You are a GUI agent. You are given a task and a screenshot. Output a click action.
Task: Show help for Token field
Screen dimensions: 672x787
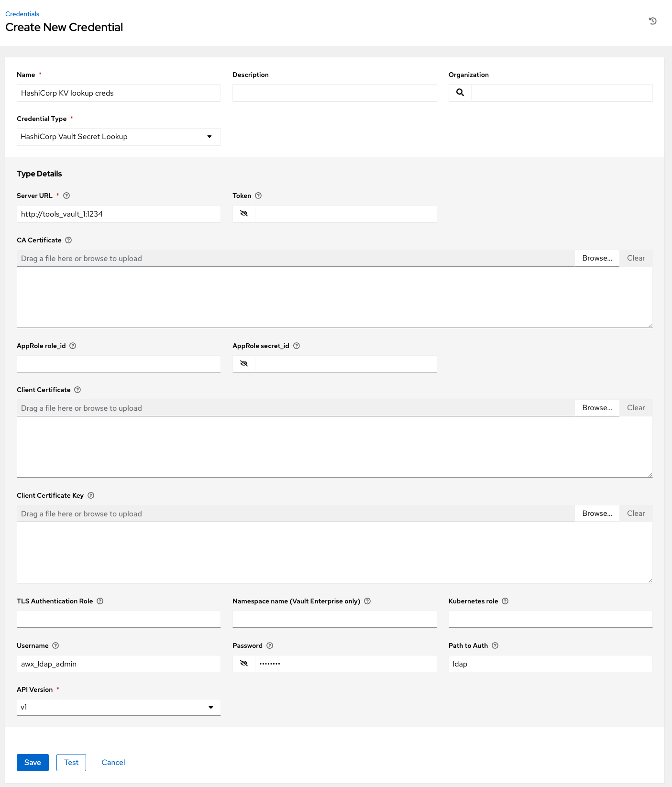[x=258, y=196]
